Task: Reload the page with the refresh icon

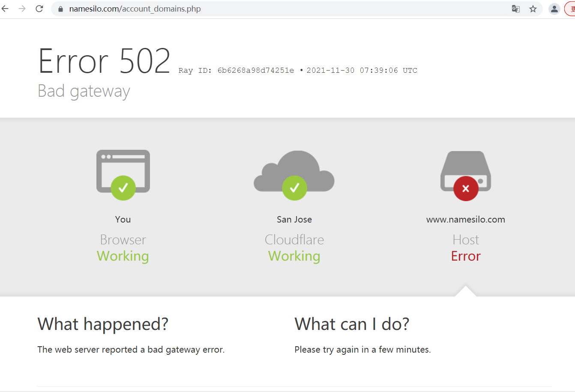Action: point(39,9)
